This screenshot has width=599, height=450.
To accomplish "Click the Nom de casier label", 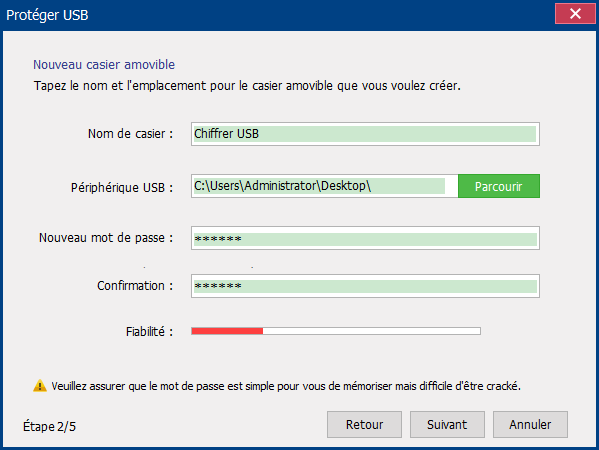I will click(130, 134).
